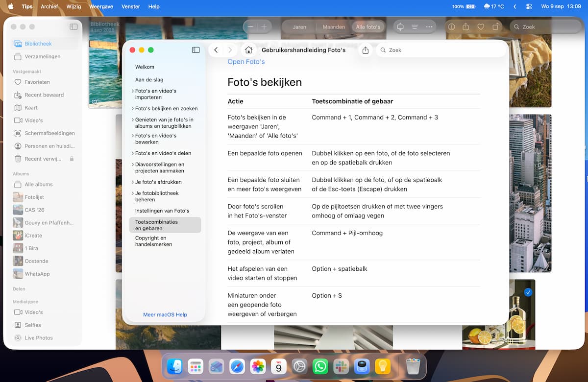Open Recent verwijderd locked folder
588x382 pixels.
pos(45,159)
